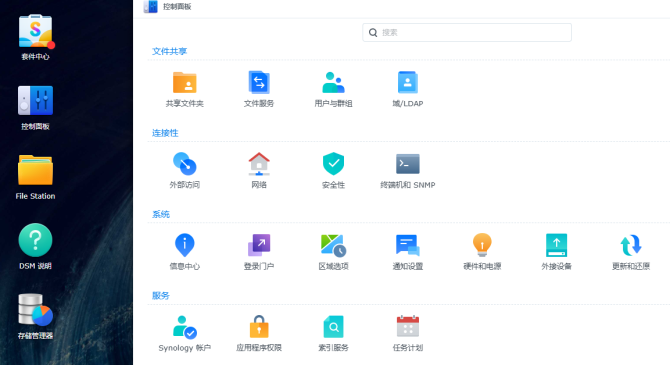Image resolution: width=670 pixels, height=365 pixels.
Task: Open Synology 帐户 account settings
Action: tap(185, 327)
